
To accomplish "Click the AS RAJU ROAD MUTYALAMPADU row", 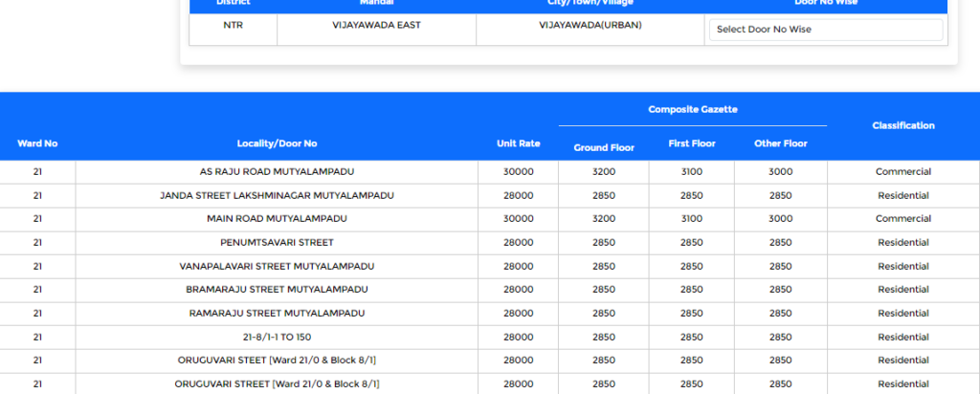I will click(x=277, y=172).
